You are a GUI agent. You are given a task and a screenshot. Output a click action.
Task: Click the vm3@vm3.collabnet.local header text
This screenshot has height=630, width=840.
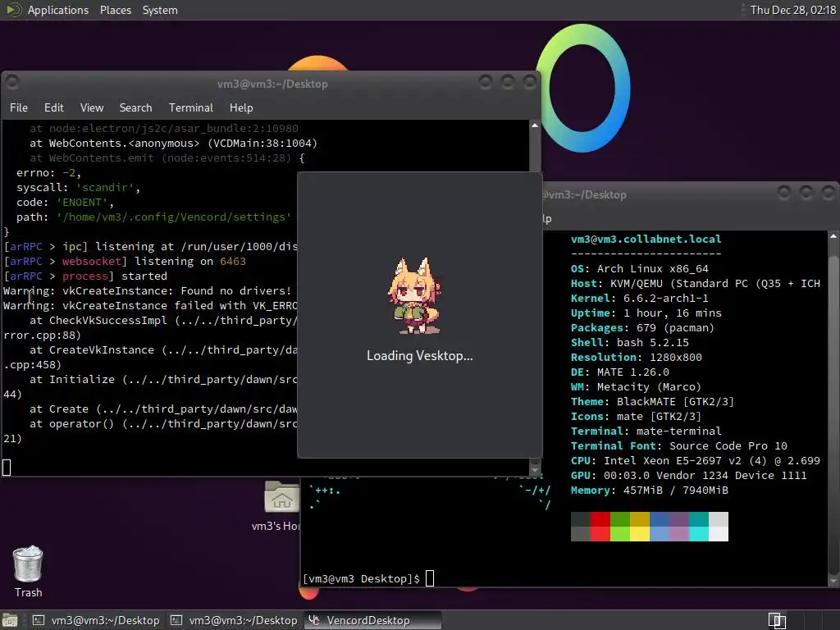(646, 239)
